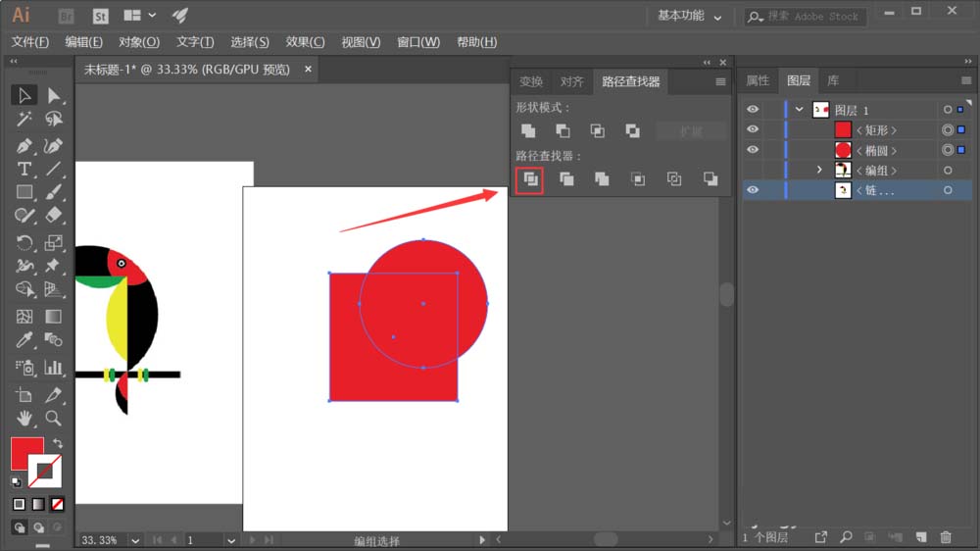This screenshot has width=980, height=551.
Task: Select the Shape Builder tool
Action: 24,289
